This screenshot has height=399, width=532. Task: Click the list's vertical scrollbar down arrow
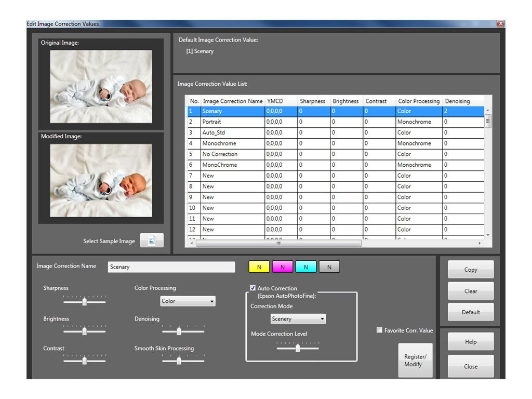[488, 235]
